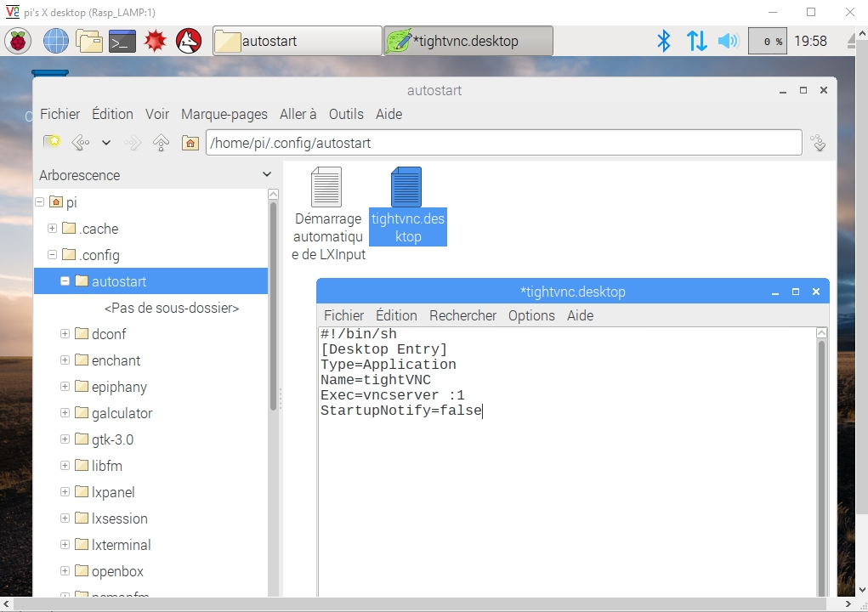The image size is (868, 612).
Task: Click the jump-to-path icon beside the address bar
Action: click(x=819, y=143)
